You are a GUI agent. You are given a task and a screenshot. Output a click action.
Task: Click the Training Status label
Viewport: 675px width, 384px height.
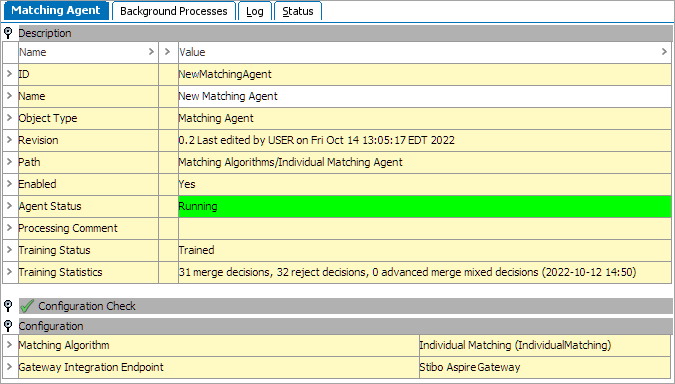pyautogui.click(x=54, y=250)
